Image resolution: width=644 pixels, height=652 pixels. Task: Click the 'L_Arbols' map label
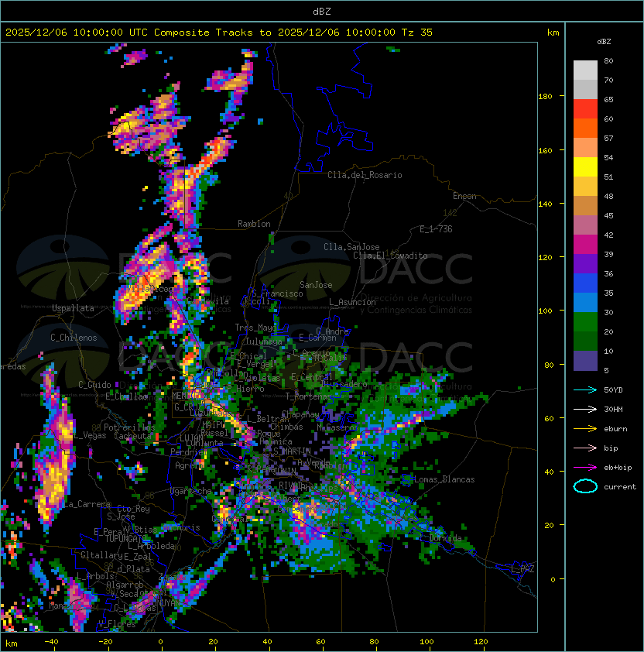95,576
